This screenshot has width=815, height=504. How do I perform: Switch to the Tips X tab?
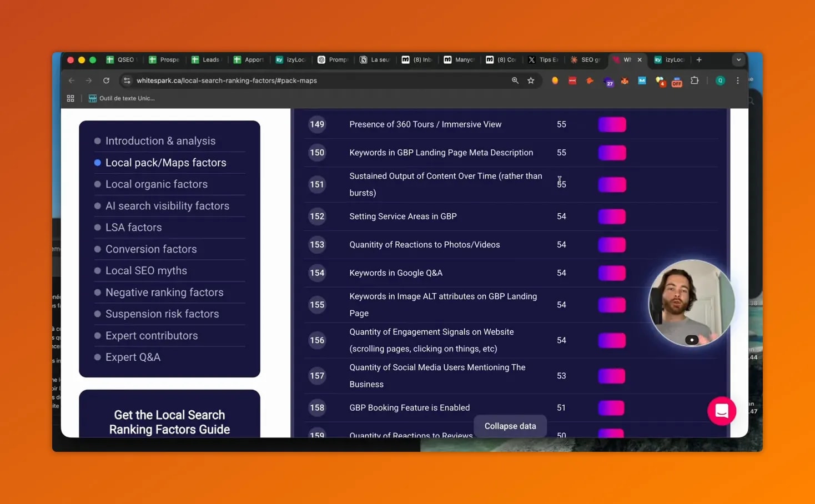[543, 60]
